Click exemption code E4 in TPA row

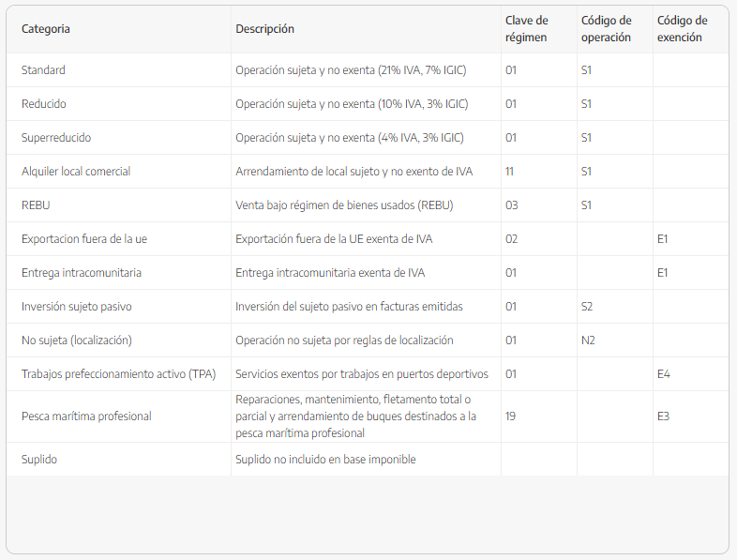click(663, 374)
